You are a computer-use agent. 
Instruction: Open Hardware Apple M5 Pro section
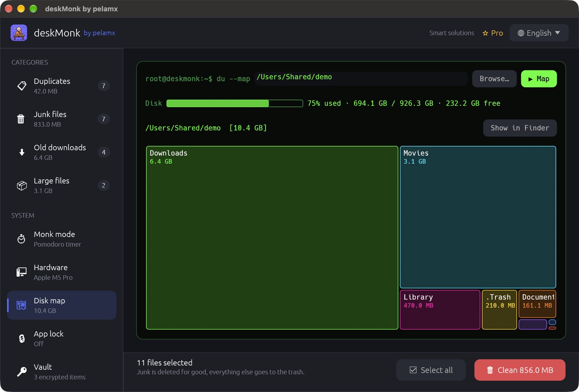point(62,272)
